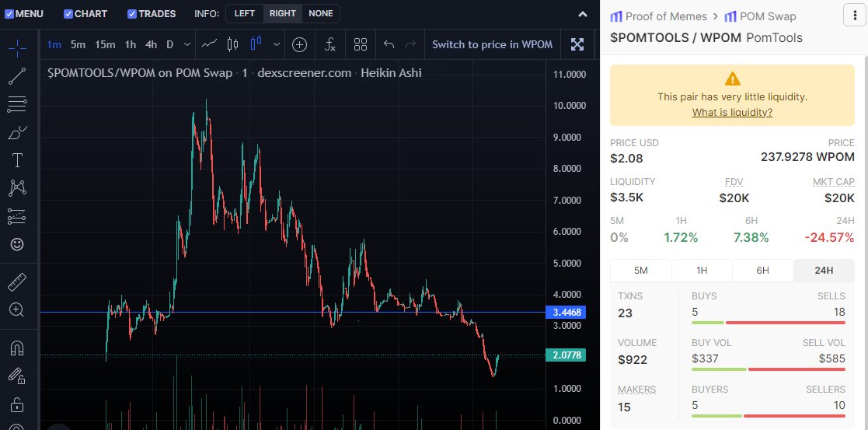The height and width of the screenshot is (430, 868).
Task: Set info position to LEFT
Action: (x=245, y=13)
